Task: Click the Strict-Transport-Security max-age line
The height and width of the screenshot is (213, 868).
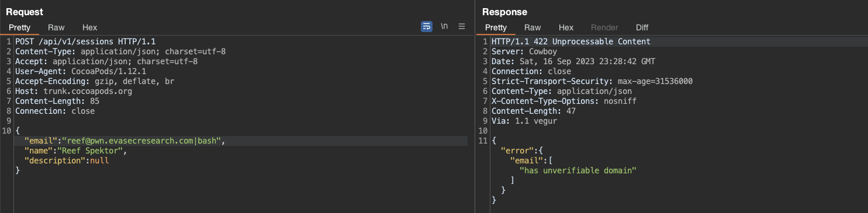Action: 592,82
